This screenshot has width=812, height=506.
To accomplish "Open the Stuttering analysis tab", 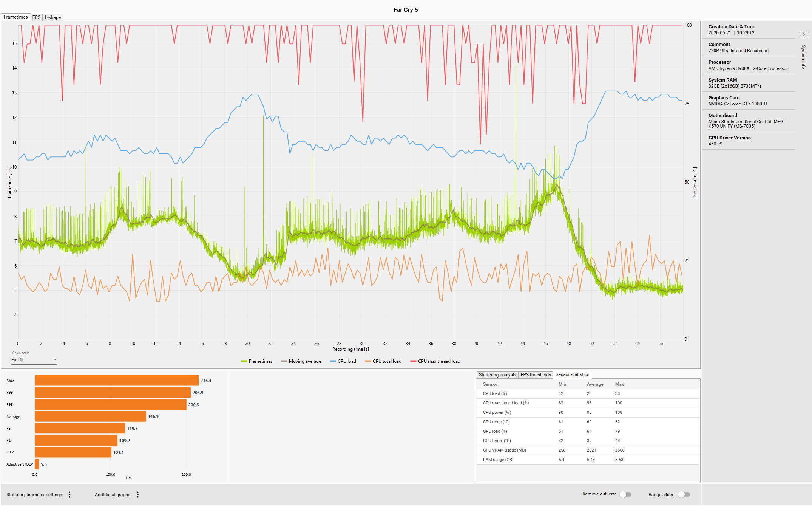I will tap(497, 375).
